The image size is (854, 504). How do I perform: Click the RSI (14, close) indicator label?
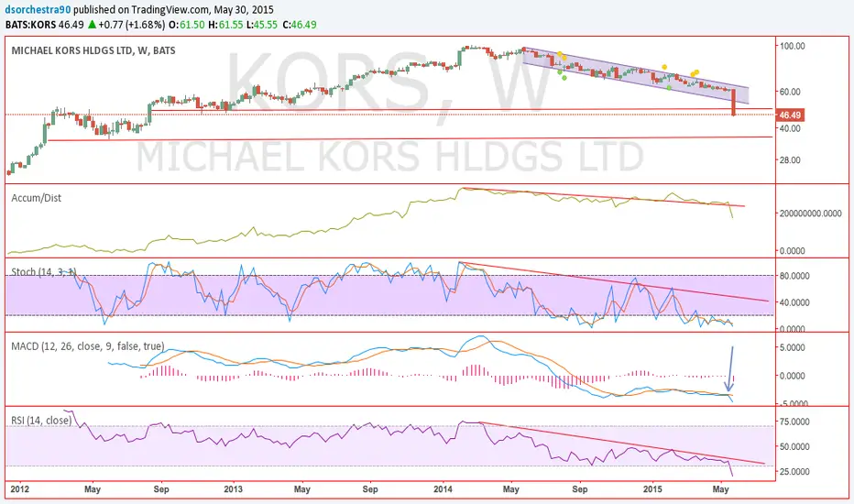point(41,420)
